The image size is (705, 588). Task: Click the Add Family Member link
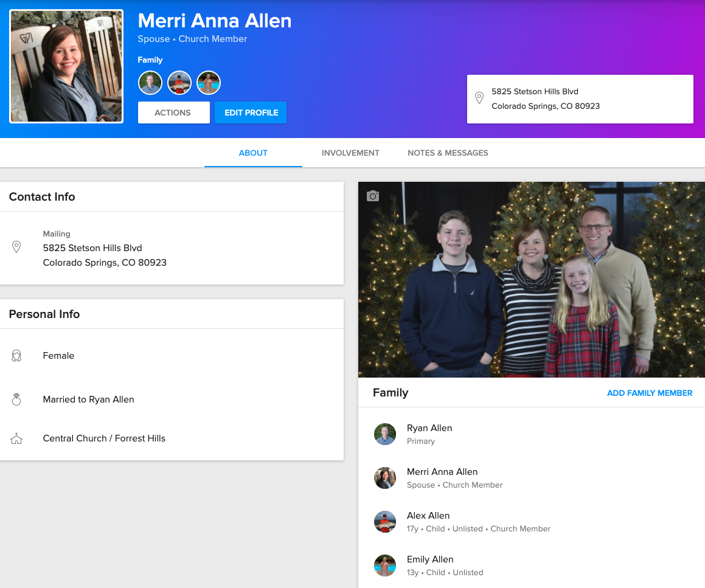pos(650,393)
